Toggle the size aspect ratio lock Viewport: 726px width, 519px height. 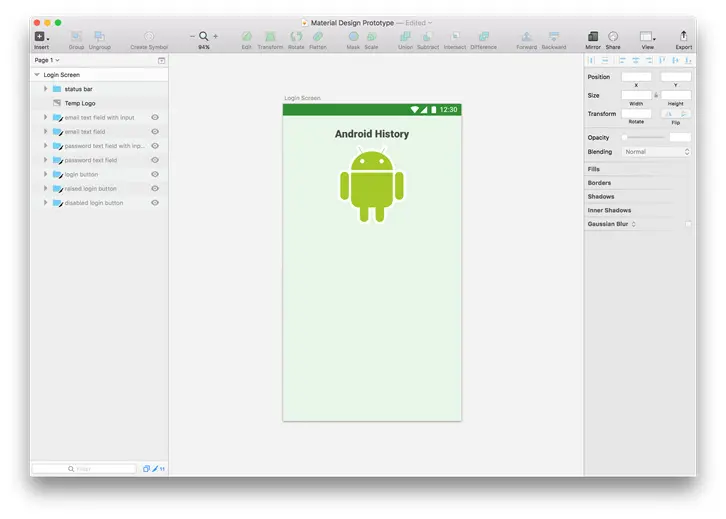tap(656, 95)
